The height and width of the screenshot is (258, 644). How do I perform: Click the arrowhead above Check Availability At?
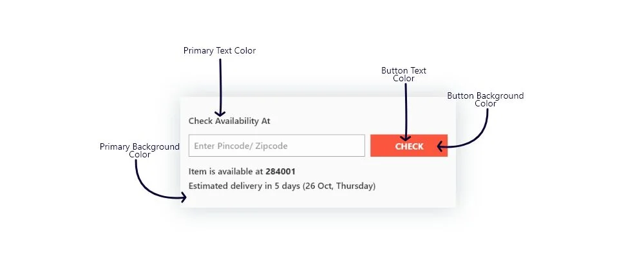[220, 112]
